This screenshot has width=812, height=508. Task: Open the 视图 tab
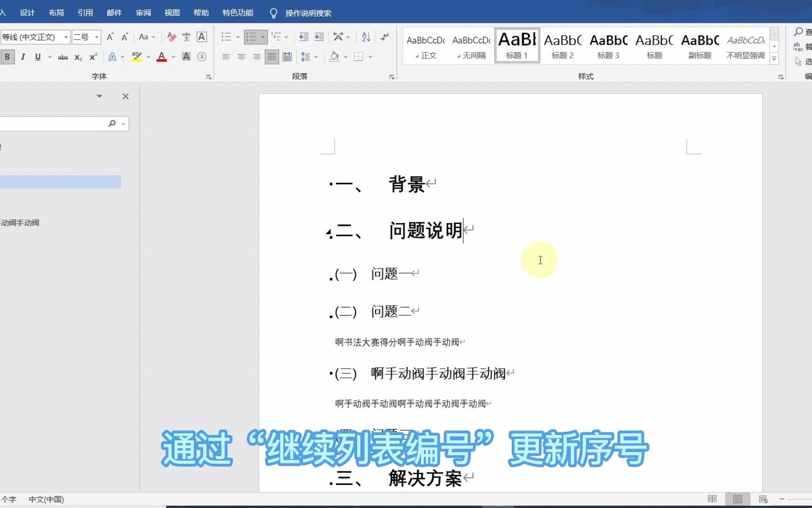click(172, 13)
